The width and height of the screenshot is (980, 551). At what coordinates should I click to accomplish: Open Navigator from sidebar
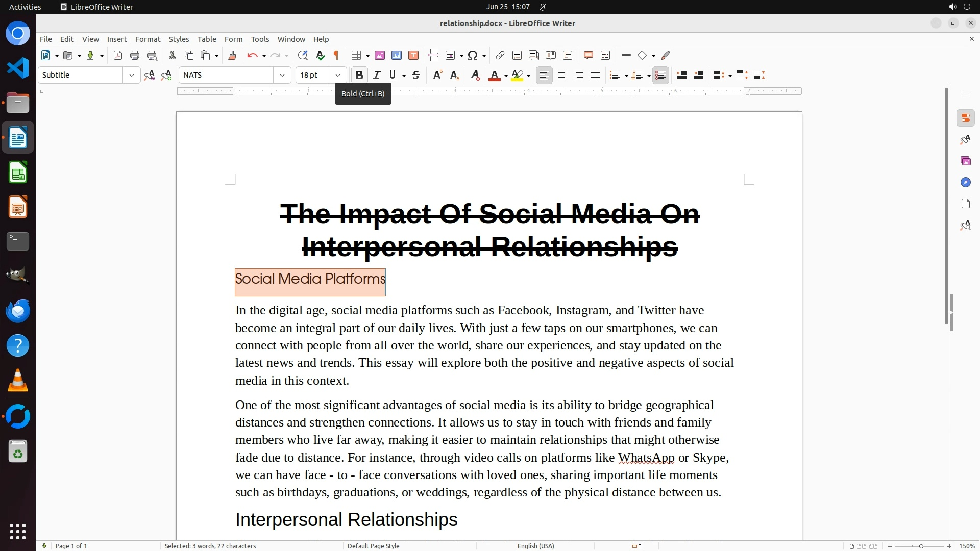tap(965, 183)
